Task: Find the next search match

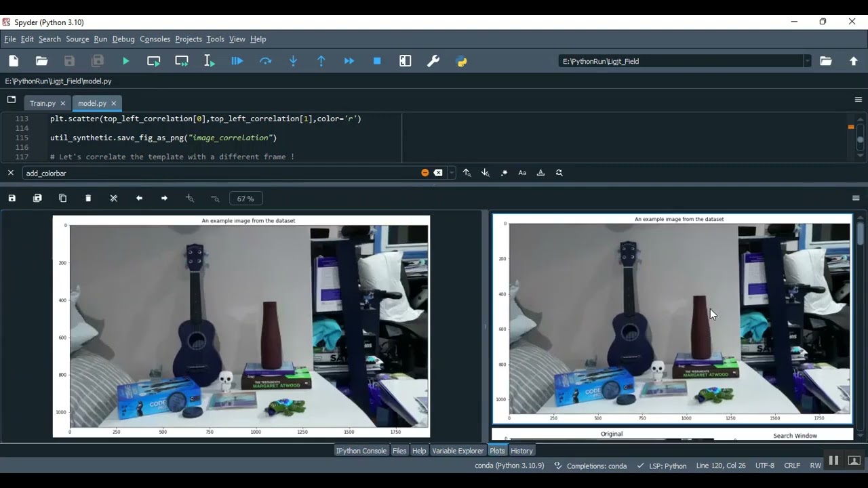Action: (486, 173)
